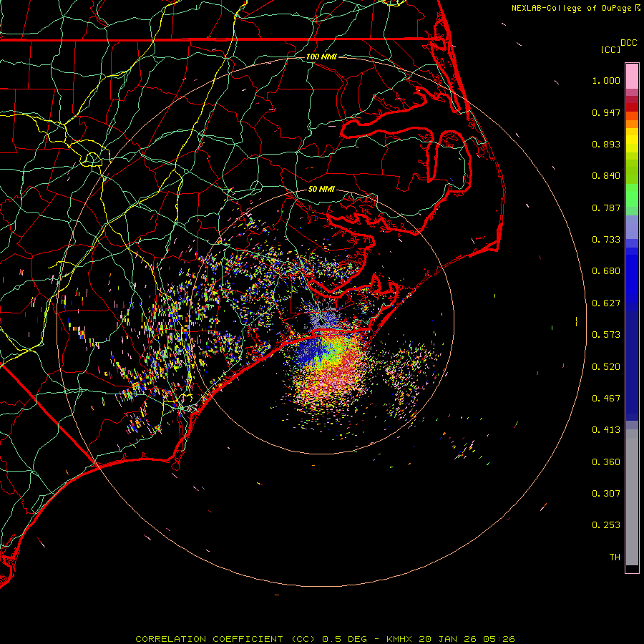644x644 pixels.
Task: Select the 0.253 scale value
Action: pyautogui.click(x=606, y=525)
